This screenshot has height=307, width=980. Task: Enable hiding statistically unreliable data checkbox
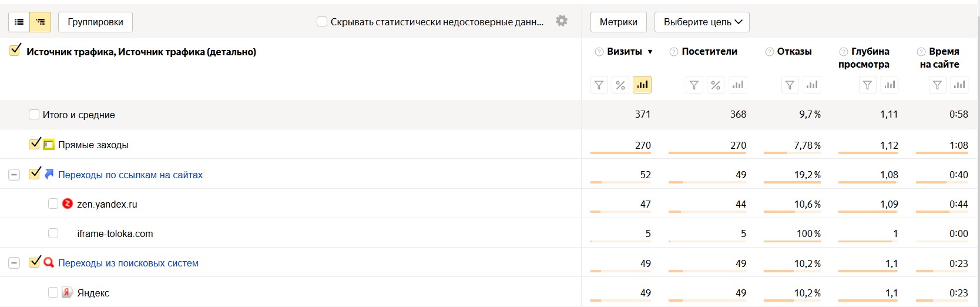(322, 22)
